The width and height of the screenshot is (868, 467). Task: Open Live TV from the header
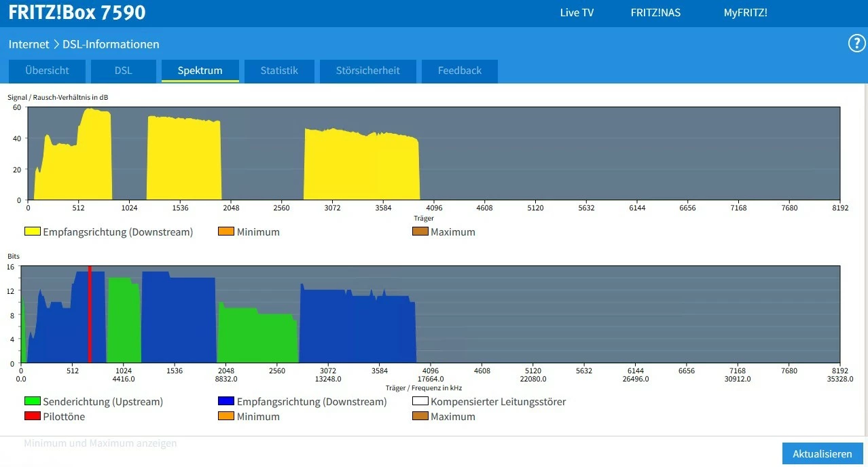point(577,13)
